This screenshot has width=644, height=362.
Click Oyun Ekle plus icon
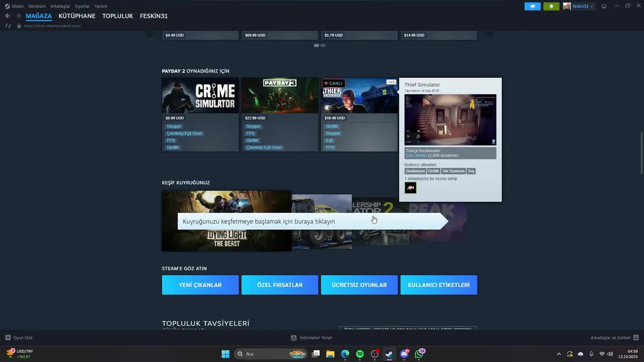pos(8,338)
